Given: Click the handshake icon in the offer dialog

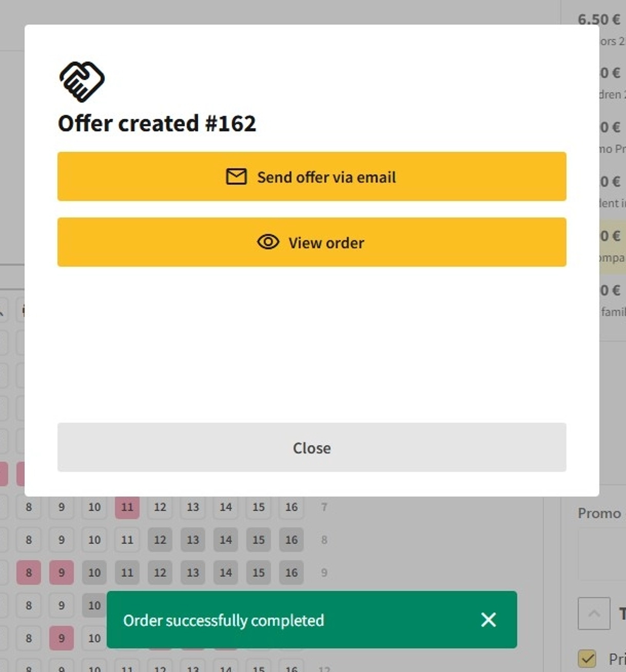Looking at the screenshot, I should (82, 81).
